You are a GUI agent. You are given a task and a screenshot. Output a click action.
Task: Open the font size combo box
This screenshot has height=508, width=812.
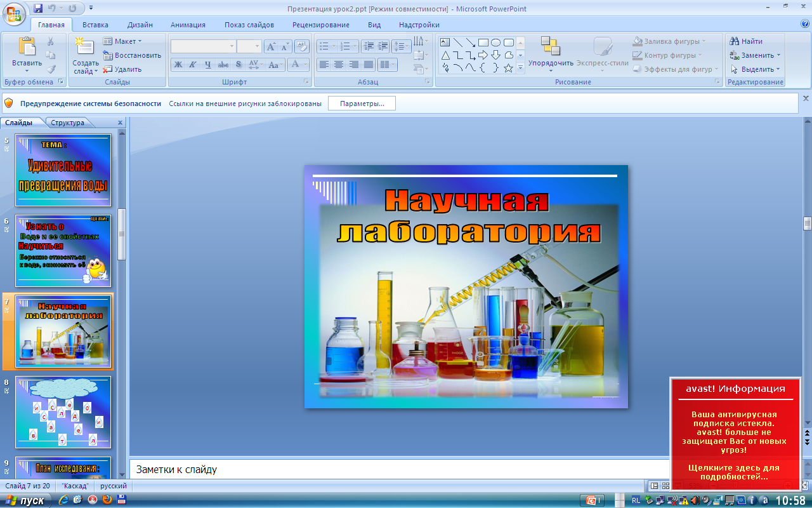(249, 46)
